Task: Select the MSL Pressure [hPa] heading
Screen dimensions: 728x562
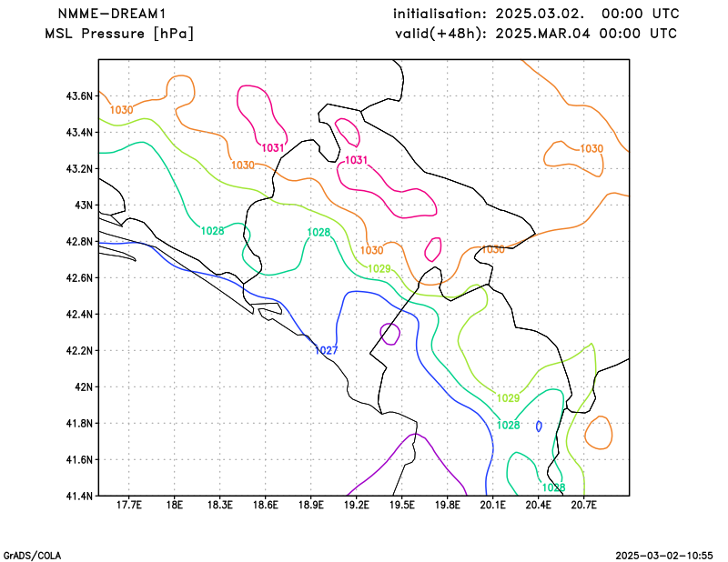Action: point(119,34)
